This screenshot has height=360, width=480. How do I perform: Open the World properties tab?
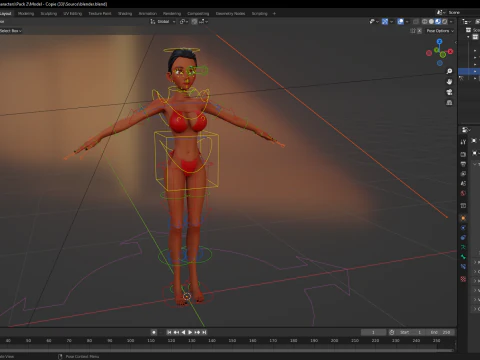(x=463, y=193)
